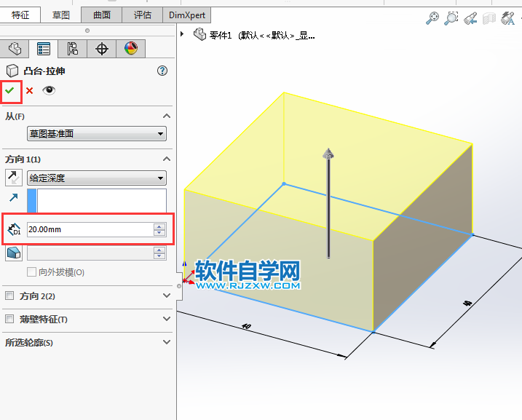Switch to the 评估 tab
The width and height of the screenshot is (522, 420).
[x=143, y=15]
